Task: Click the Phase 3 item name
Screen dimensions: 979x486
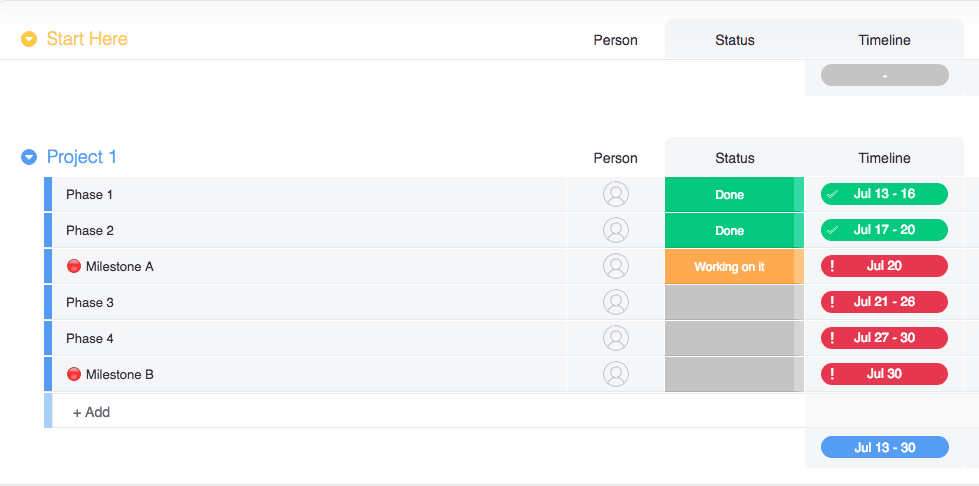Action: tap(90, 303)
